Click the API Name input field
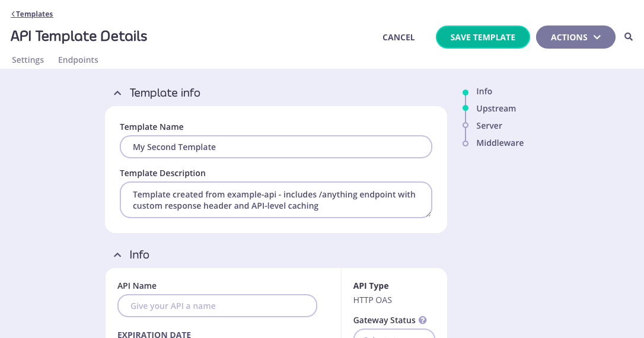The height and width of the screenshot is (338, 644). coord(217,306)
